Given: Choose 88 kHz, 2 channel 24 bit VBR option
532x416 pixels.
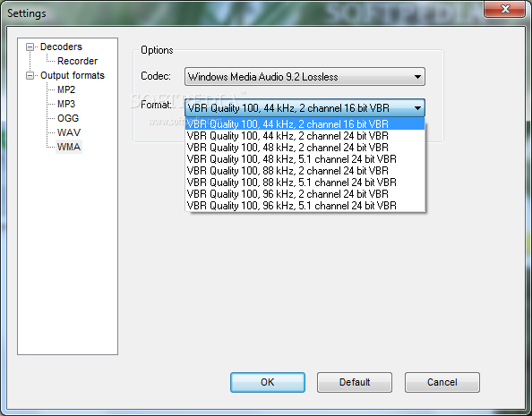Looking at the screenshot, I should point(305,171).
